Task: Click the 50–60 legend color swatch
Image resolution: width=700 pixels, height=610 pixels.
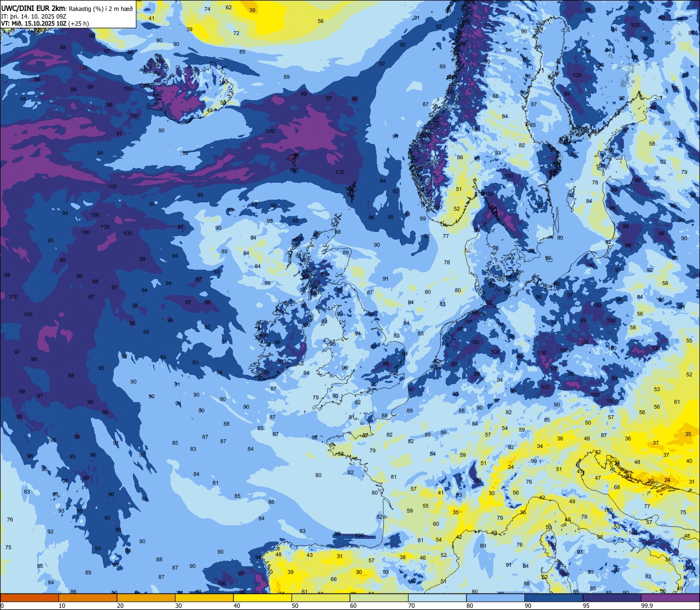Action: point(320,597)
